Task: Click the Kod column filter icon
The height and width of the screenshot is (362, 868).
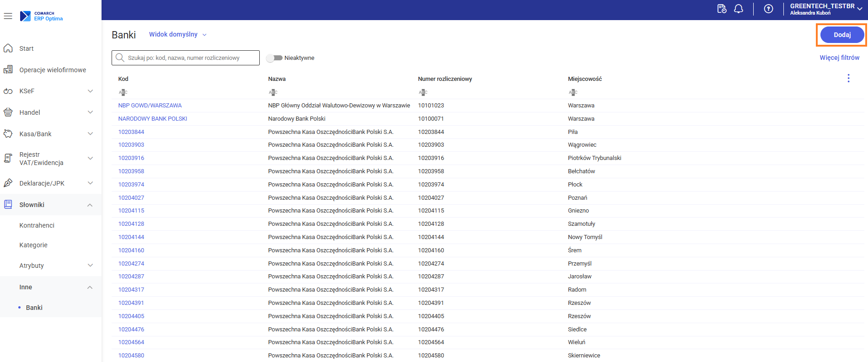Action: click(123, 92)
